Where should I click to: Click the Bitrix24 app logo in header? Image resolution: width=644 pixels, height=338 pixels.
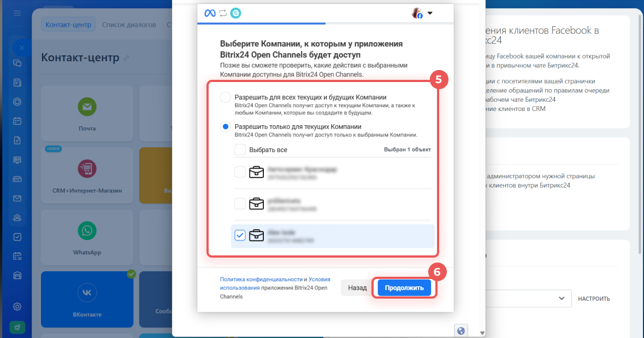(x=236, y=13)
